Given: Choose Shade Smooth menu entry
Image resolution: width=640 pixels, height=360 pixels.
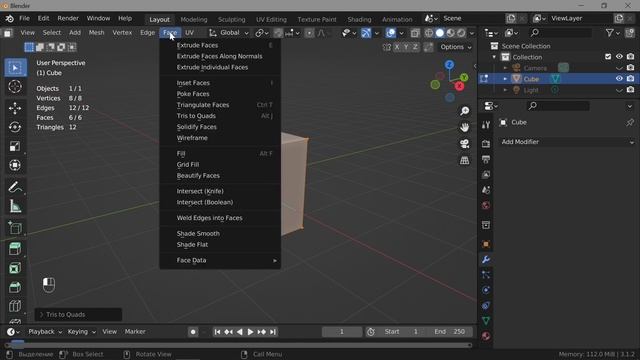Looking at the screenshot, I should click(x=220, y=233).
